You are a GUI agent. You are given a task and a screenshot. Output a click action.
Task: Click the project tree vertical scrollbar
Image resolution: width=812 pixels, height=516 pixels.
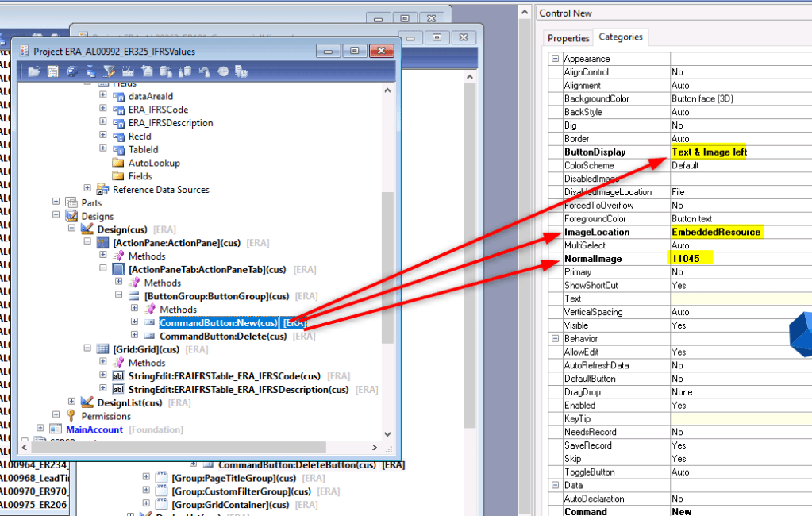(x=387, y=262)
